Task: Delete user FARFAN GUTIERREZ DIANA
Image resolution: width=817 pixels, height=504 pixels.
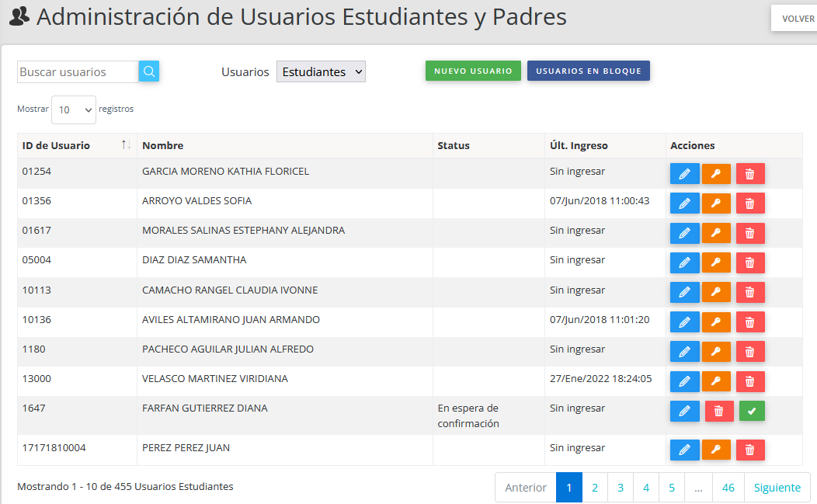Action: coord(718,411)
